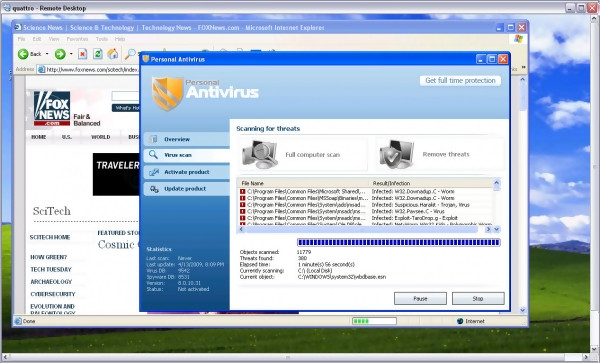
Task: Sort by the Result/Infection column header
Action: tap(430, 183)
